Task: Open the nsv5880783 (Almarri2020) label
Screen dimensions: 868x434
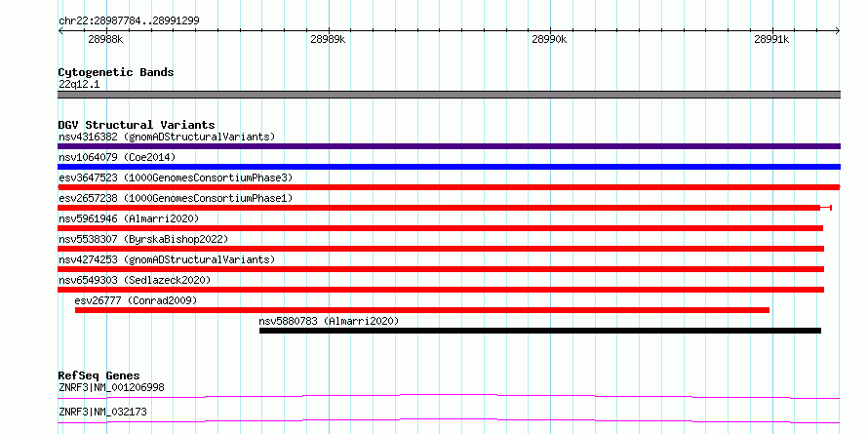Action: [x=329, y=321]
